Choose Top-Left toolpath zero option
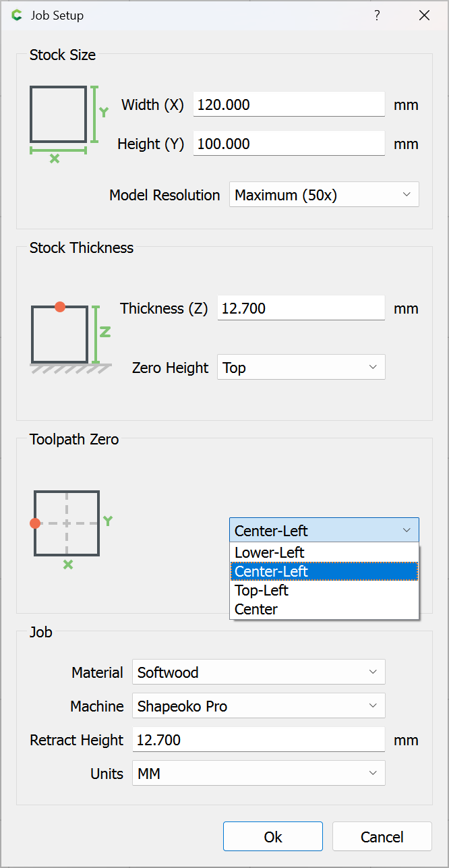The width and height of the screenshot is (449, 868). pos(262,590)
